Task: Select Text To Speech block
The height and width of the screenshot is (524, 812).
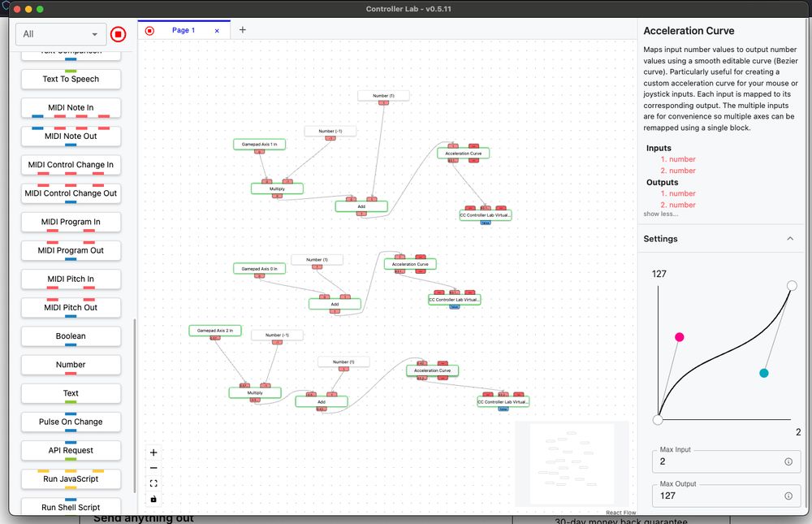Action: coord(71,80)
